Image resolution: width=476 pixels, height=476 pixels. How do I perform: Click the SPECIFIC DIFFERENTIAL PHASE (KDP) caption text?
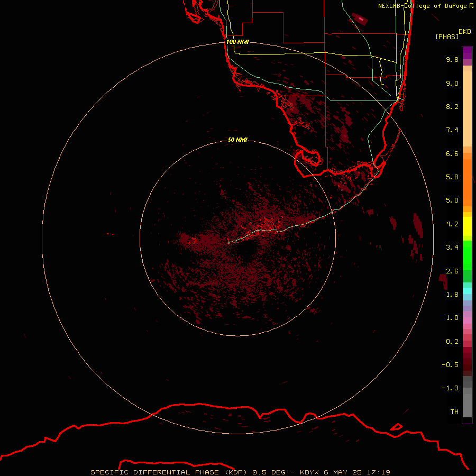pos(169,472)
